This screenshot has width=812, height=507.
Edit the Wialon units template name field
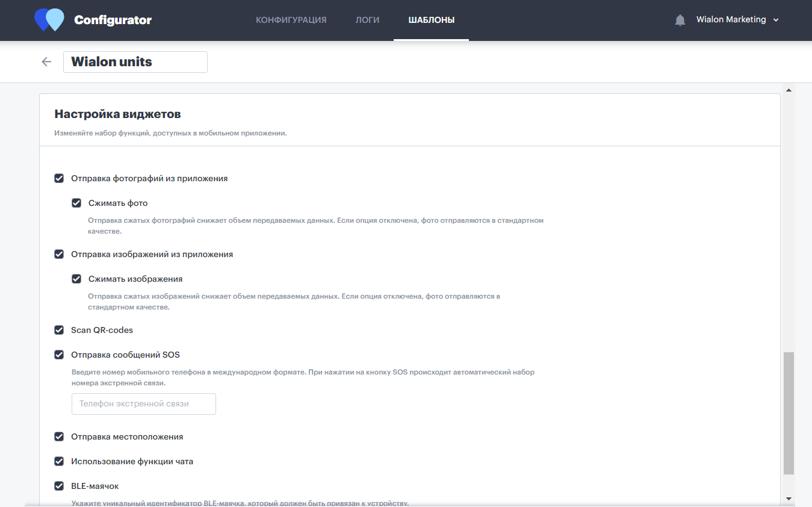(135, 62)
